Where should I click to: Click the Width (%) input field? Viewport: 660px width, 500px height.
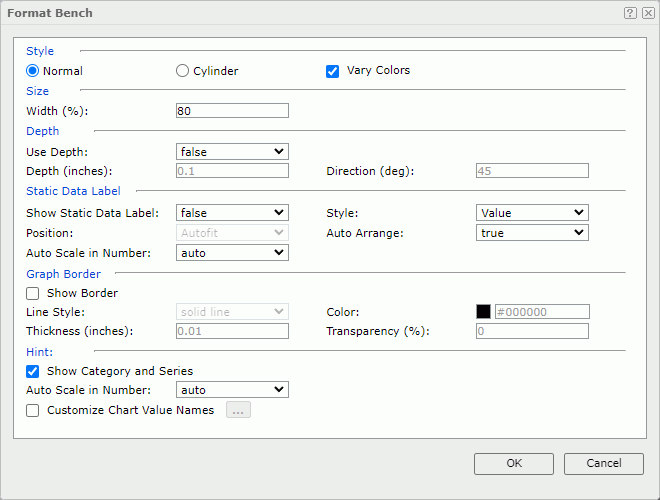(232, 111)
